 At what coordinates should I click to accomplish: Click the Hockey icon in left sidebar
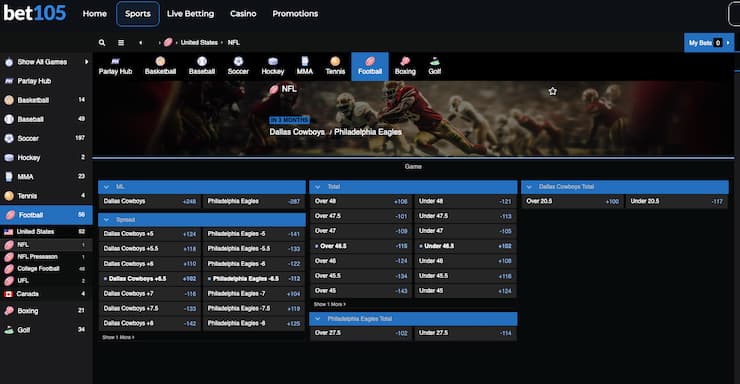pos(9,158)
